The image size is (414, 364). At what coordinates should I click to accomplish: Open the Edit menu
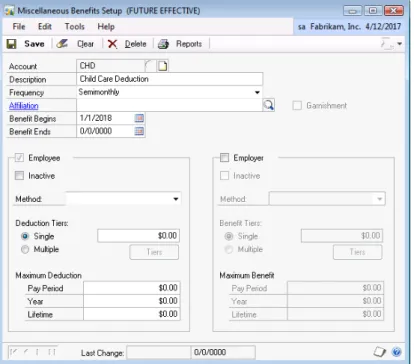coord(45,26)
